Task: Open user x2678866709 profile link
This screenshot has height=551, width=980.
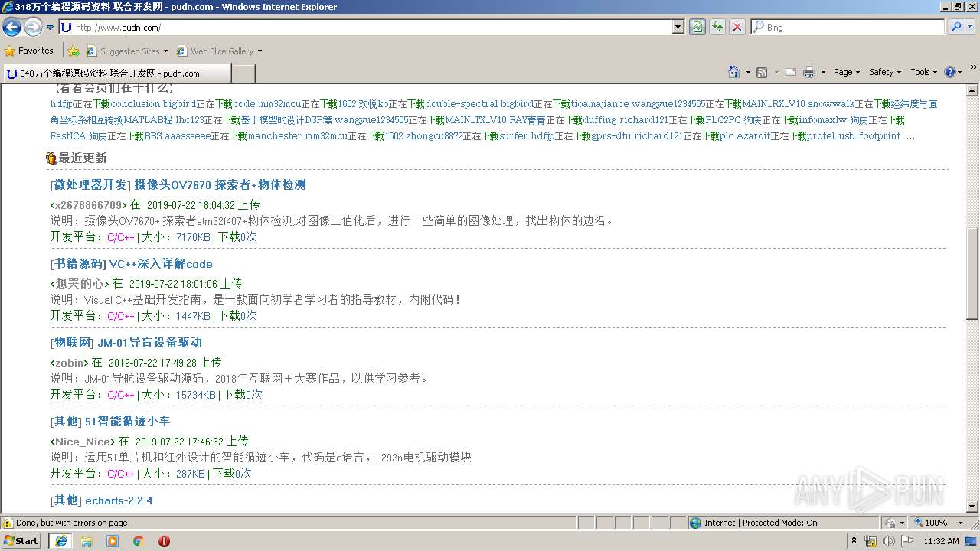Action: pyautogui.click(x=88, y=205)
